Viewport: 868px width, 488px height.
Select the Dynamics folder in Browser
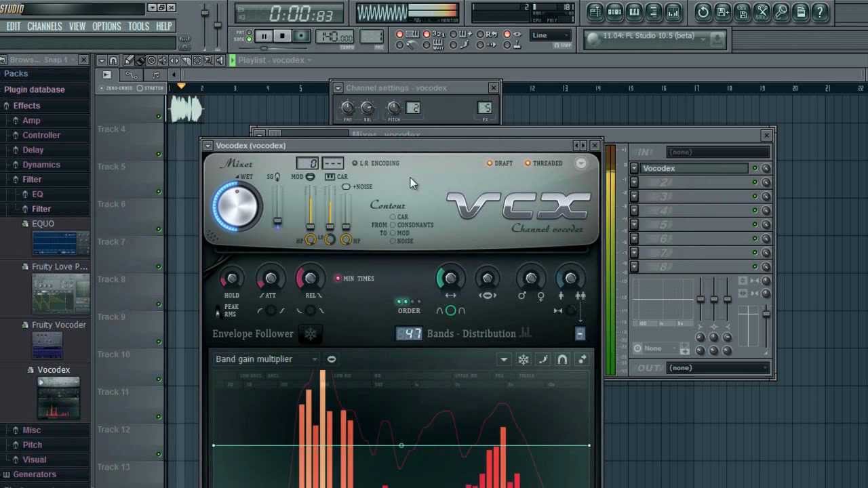[x=41, y=165]
